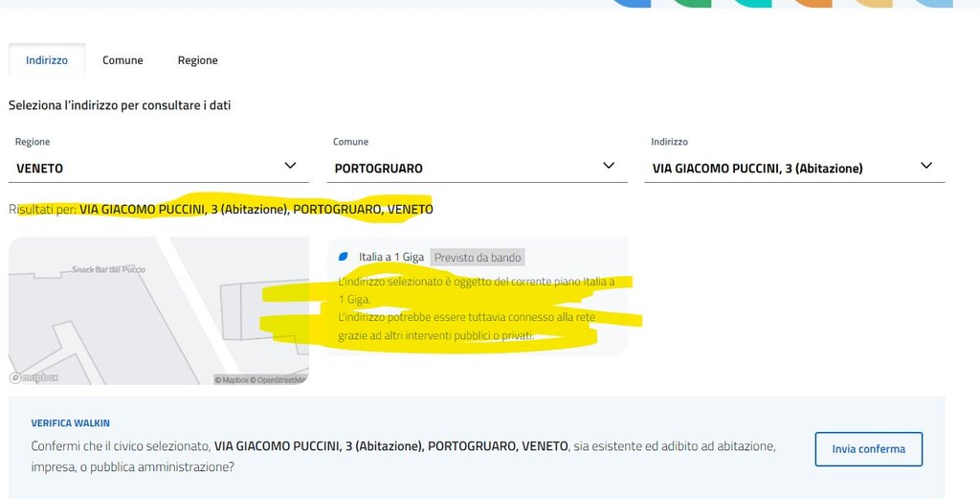980x499 pixels.
Task: Open the Mapbox attribution link
Action: 232,379
